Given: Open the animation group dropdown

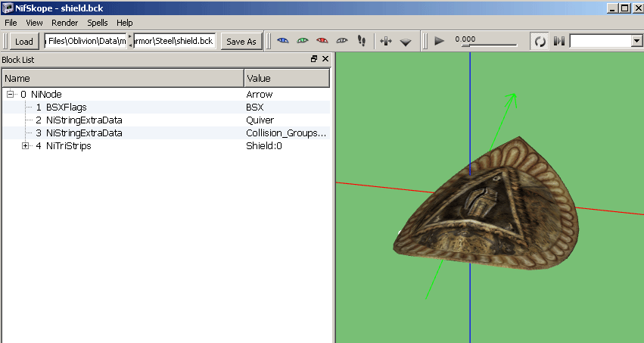Looking at the screenshot, I should point(636,41).
